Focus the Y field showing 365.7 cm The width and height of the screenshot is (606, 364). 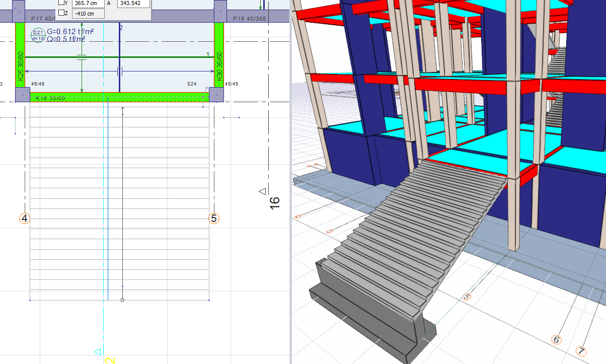88,3
